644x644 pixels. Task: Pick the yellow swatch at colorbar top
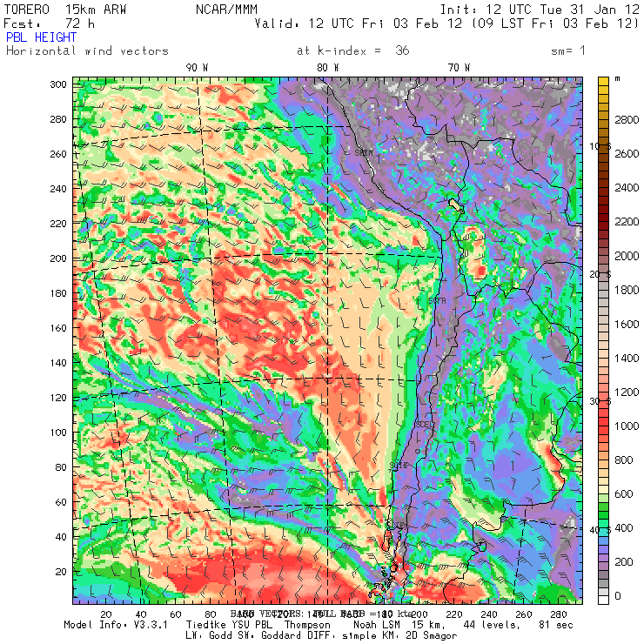pos(603,81)
